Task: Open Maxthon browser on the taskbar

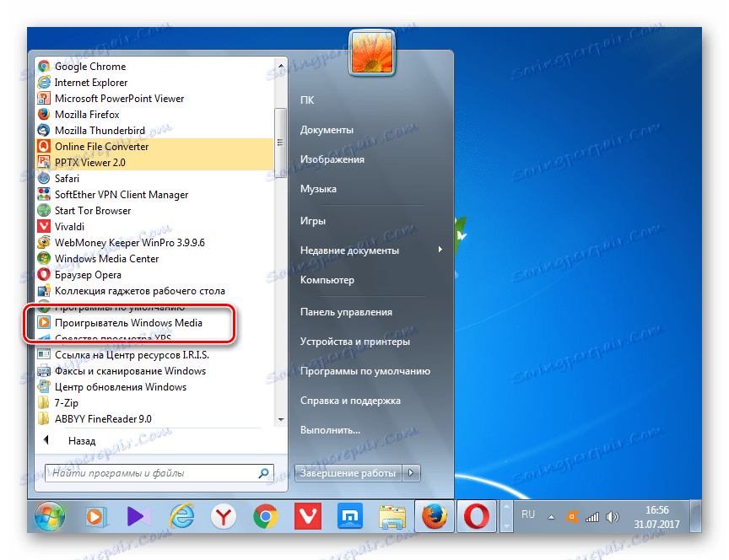Action: click(349, 516)
